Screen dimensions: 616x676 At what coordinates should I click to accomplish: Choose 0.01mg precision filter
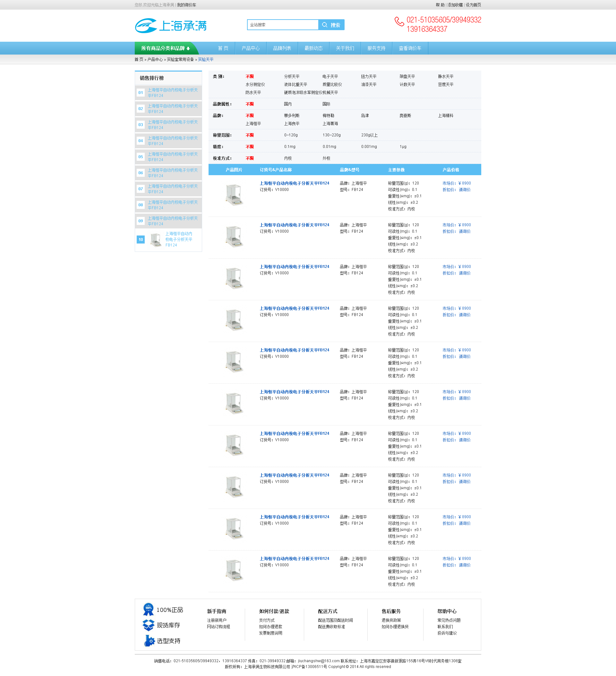pyautogui.click(x=329, y=147)
